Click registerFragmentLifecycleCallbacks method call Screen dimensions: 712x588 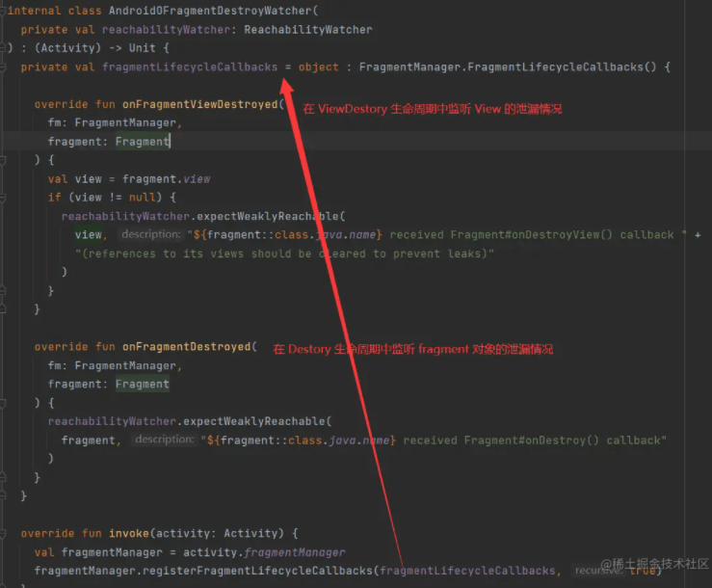click(x=245, y=571)
